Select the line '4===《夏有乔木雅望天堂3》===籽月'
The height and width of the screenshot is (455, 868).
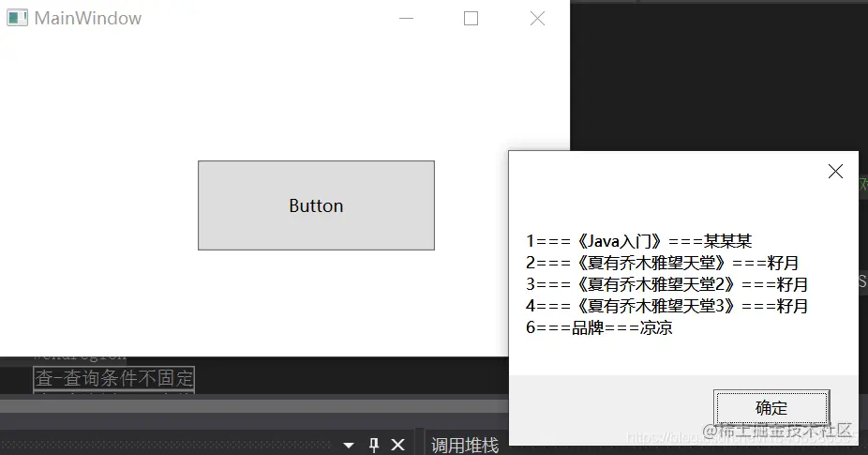pos(667,306)
